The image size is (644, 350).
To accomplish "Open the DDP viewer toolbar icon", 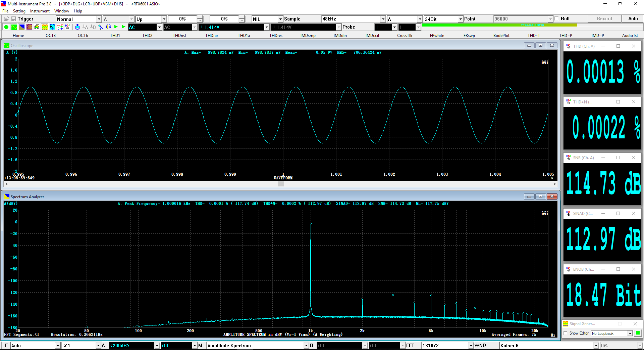I will coord(68,27).
